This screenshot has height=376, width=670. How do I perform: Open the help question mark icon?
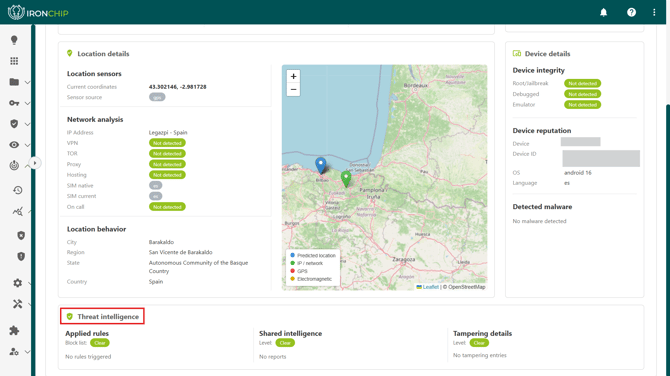pyautogui.click(x=631, y=12)
